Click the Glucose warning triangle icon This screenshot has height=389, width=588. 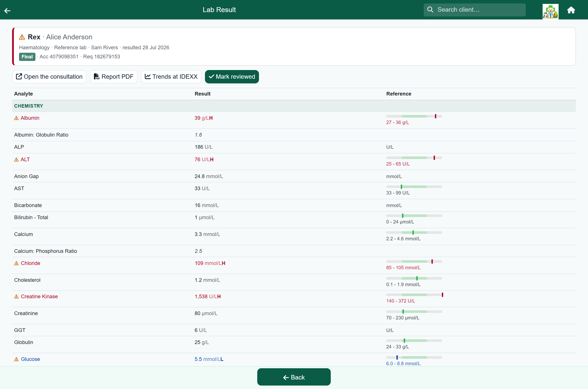pyautogui.click(x=16, y=359)
